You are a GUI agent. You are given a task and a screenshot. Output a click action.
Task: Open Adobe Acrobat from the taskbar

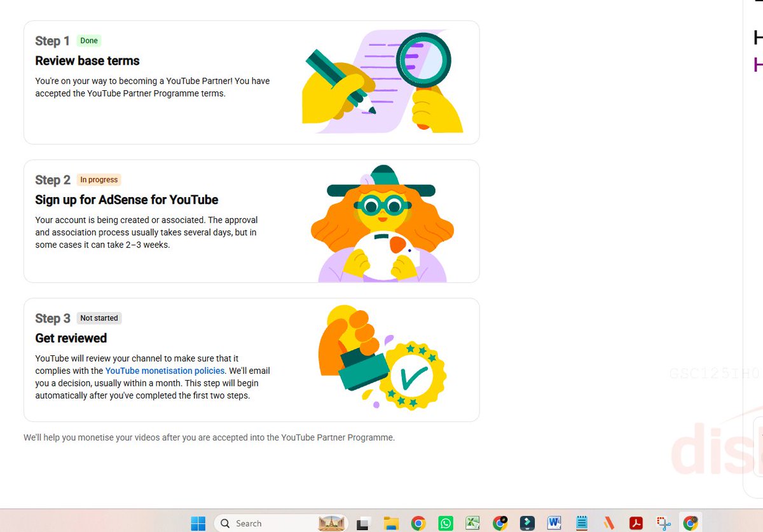click(636, 523)
